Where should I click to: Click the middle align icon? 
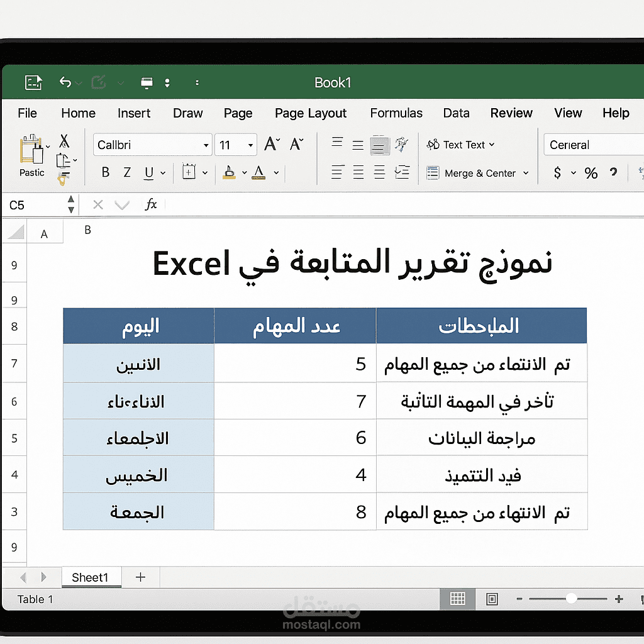(358, 145)
